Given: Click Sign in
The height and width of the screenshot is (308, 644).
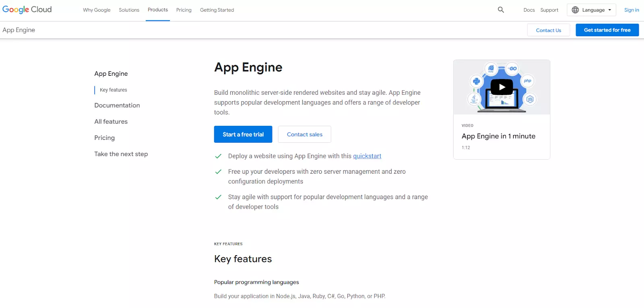Looking at the screenshot, I should 632,10.
